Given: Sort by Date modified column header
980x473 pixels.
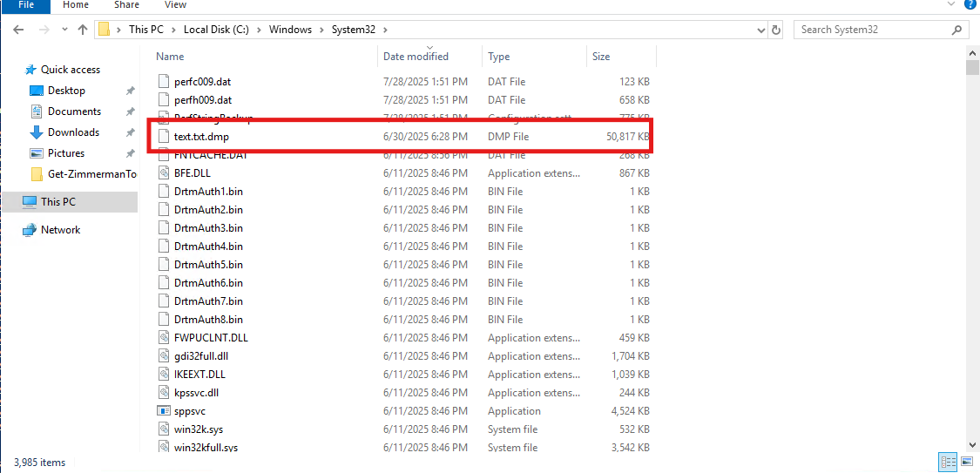Looking at the screenshot, I should (416, 57).
